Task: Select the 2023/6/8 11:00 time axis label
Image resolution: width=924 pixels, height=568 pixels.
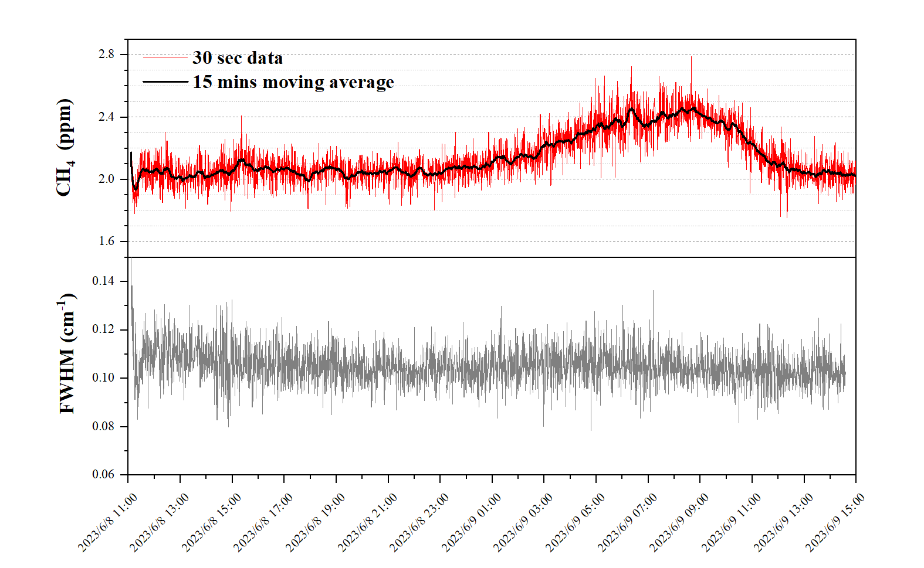Action: click(108, 522)
